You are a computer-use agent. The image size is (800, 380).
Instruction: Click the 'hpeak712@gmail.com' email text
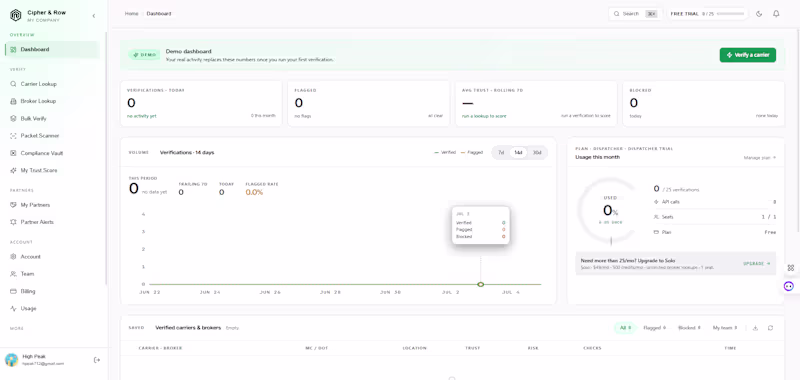pos(43,364)
